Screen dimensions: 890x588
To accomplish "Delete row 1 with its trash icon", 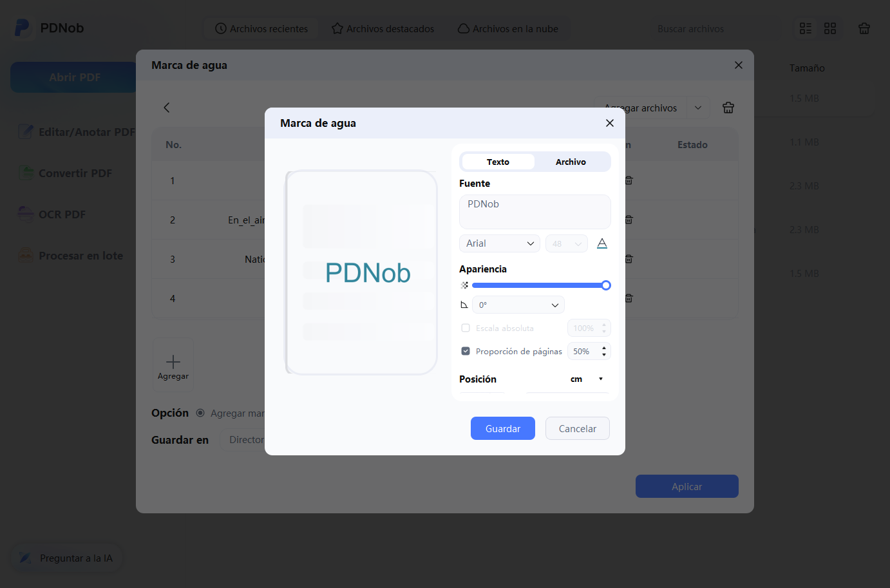I will 629,180.
